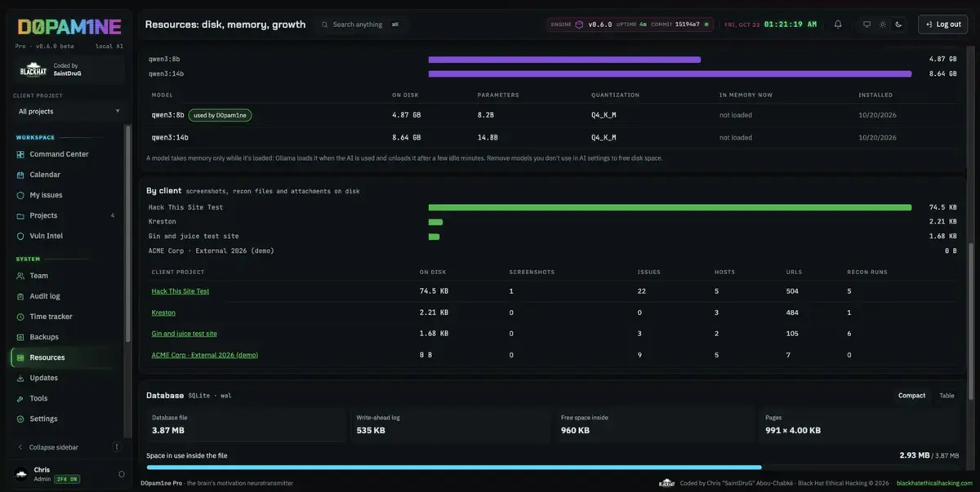Focus the Search anything field
The width and height of the screenshot is (980, 492).
point(359,24)
